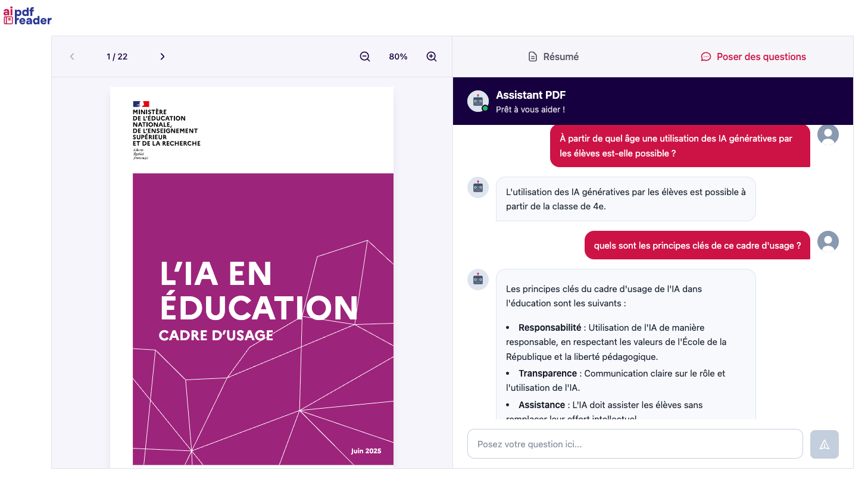Click the bot avatar next to principes answer
Screen dimensions: 868x486
click(x=478, y=280)
